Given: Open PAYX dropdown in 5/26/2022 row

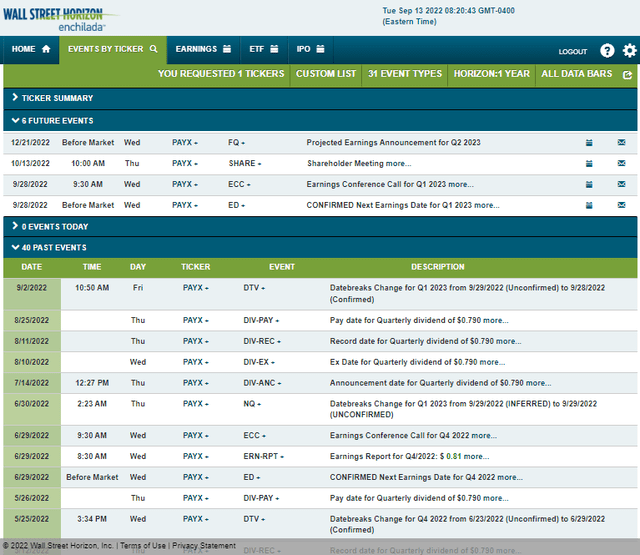Looking at the screenshot, I should (x=196, y=498).
